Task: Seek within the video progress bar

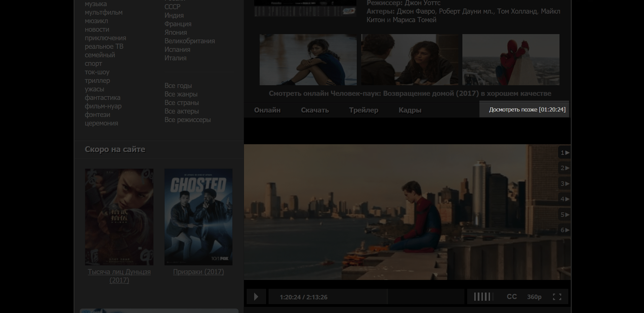Action: (366, 297)
